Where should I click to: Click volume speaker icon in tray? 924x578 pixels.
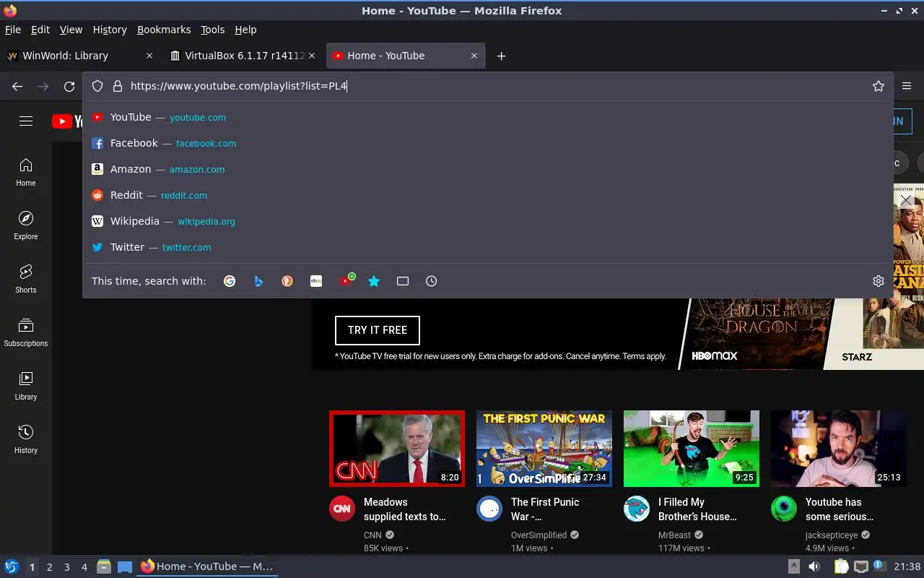(814, 566)
